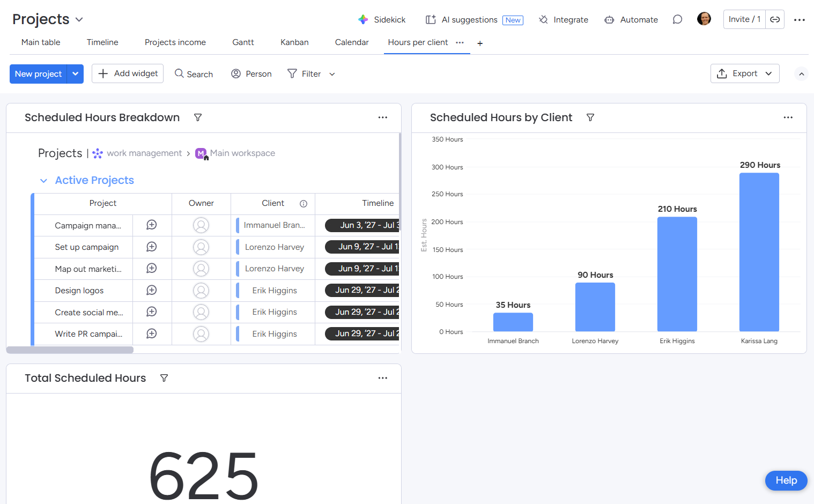Expand the New project dropdown arrow
The height and width of the screenshot is (504, 814).
coord(76,74)
